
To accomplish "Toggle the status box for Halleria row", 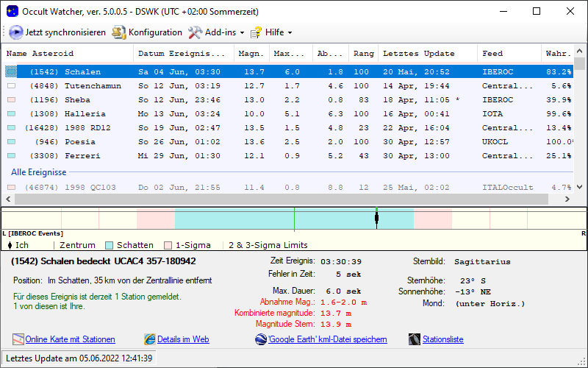I will click(x=11, y=114).
